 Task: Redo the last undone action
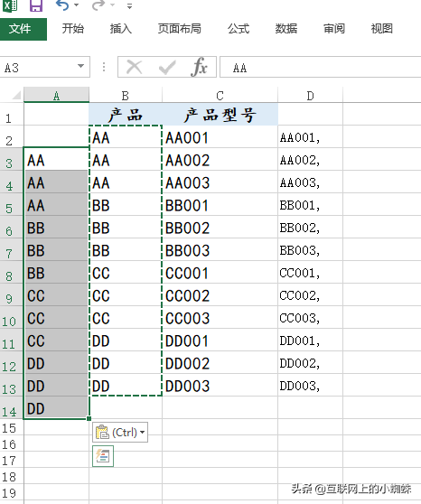(x=98, y=5)
